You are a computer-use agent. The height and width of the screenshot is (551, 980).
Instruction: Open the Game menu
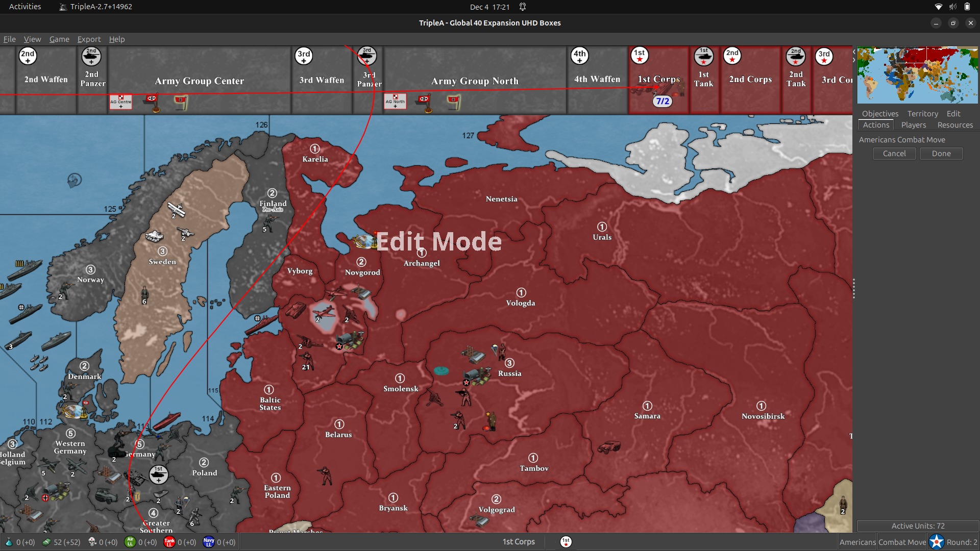(59, 39)
